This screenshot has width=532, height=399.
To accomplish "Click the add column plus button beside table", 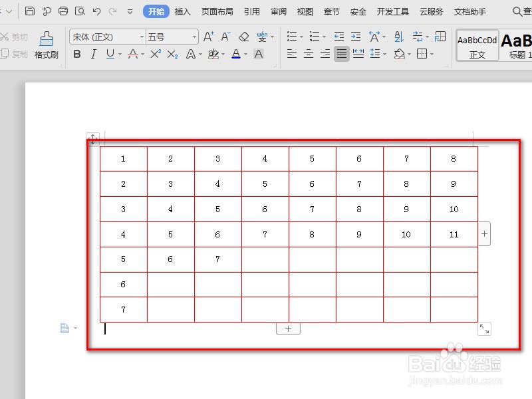I will (485, 234).
